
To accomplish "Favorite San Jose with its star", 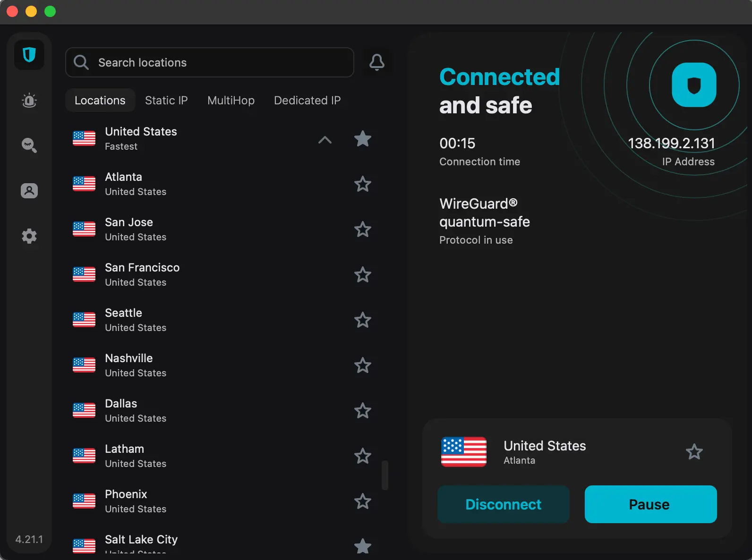I will (x=363, y=229).
